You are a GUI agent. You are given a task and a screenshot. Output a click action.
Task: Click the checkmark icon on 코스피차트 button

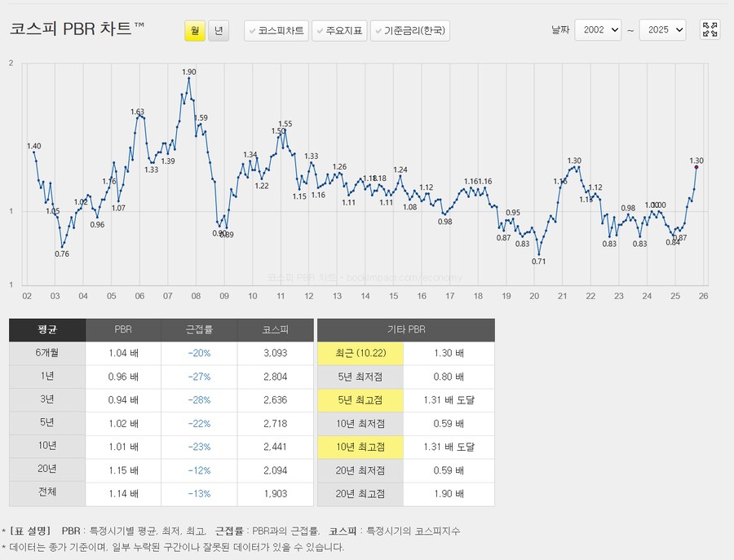(254, 30)
